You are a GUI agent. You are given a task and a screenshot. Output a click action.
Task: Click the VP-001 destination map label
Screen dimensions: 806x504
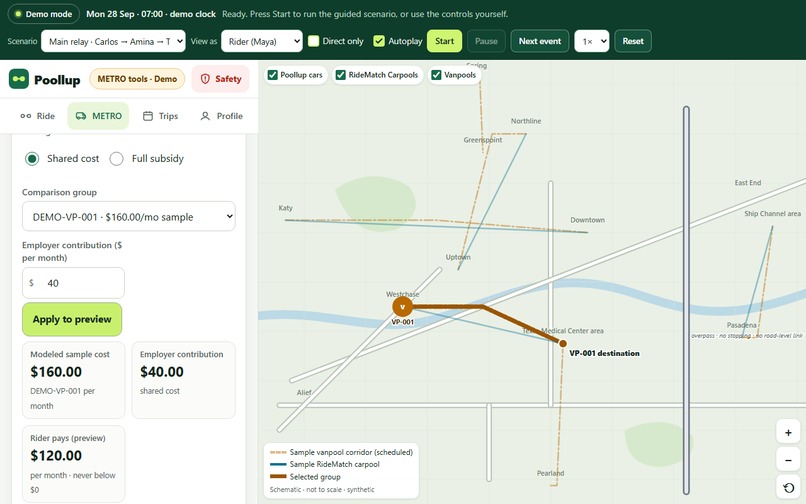(x=604, y=353)
